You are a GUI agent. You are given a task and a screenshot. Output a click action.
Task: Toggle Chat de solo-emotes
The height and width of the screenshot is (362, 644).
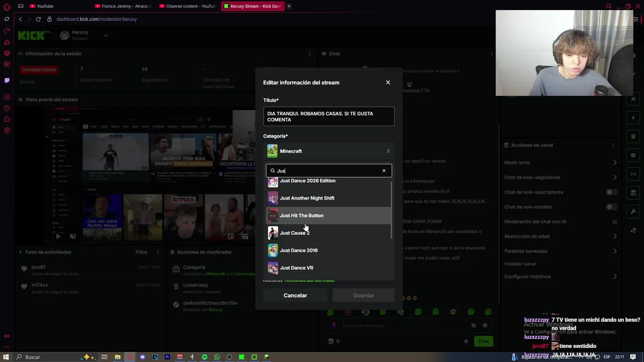click(611, 207)
